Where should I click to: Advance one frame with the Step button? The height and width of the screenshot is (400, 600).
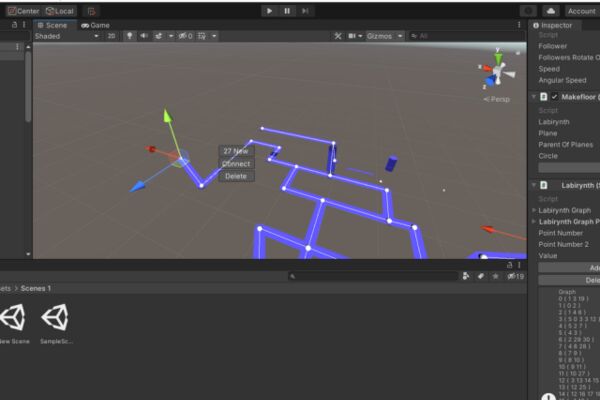coord(305,11)
